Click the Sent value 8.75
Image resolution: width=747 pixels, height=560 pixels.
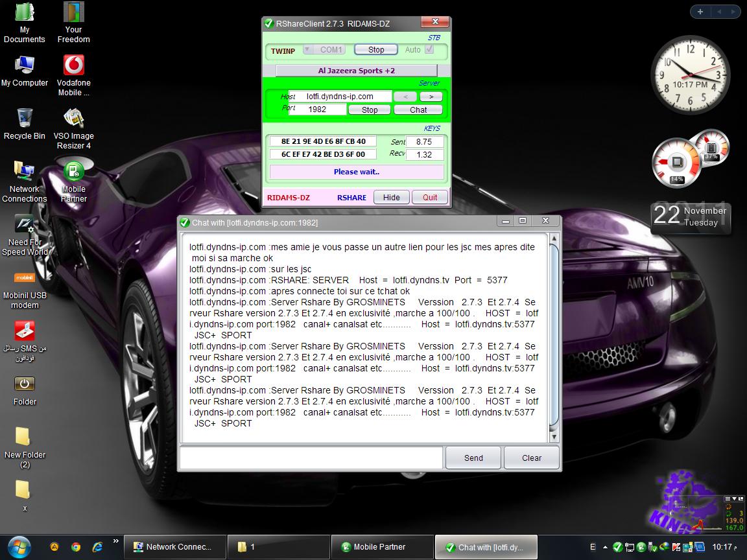pyautogui.click(x=424, y=141)
